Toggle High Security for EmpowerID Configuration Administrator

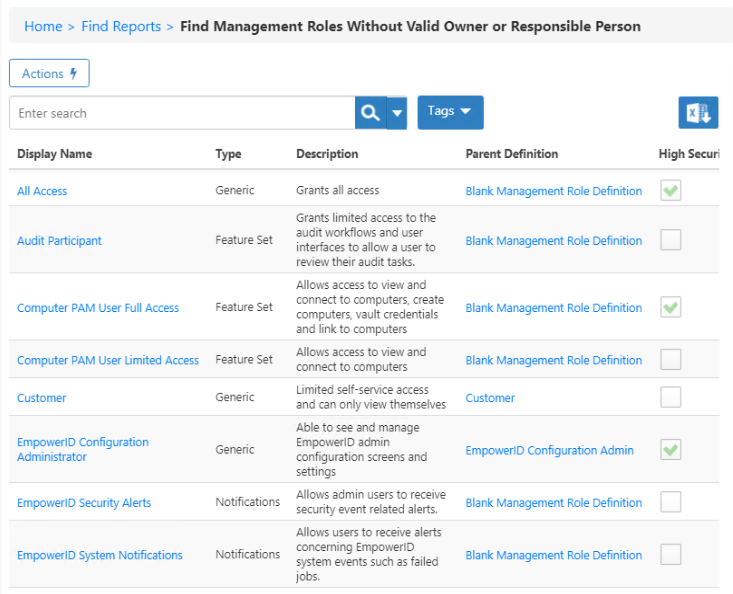pyautogui.click(x=670, y=450)
